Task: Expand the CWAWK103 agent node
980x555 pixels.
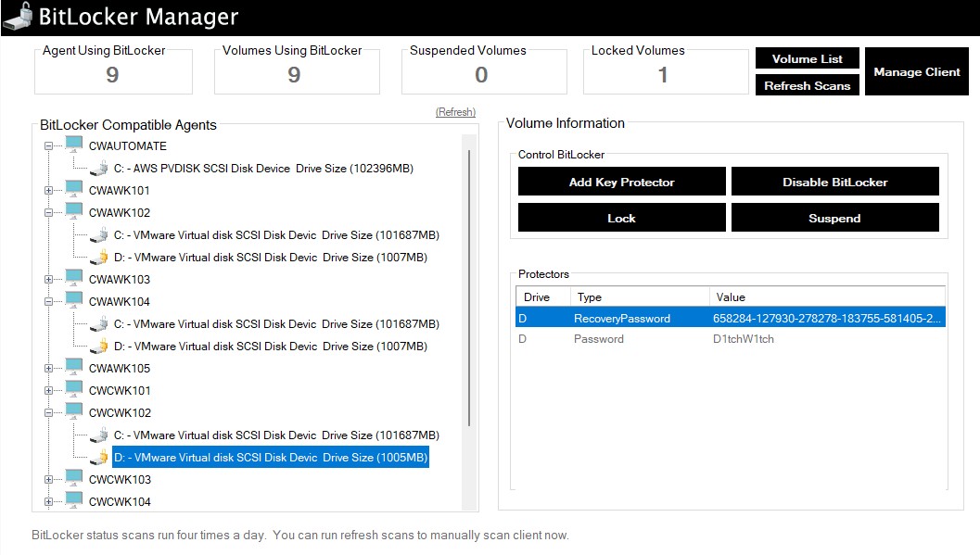Action: pos(49,280)
